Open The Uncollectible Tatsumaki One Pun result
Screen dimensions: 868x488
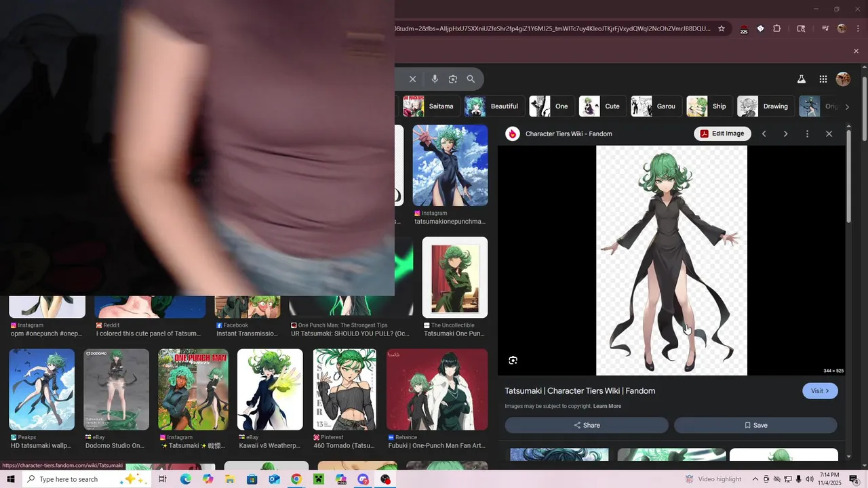click(455, 277)
